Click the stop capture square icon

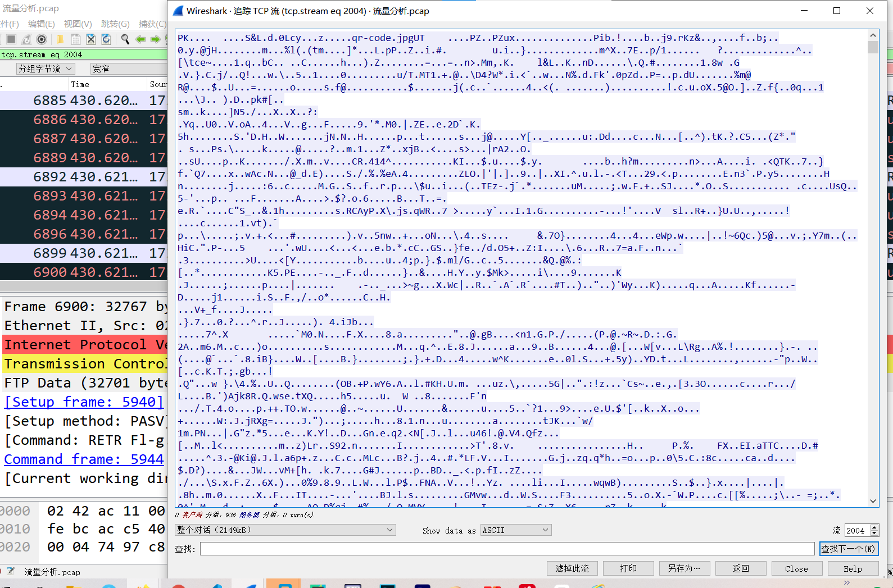[x=11, y=39]
